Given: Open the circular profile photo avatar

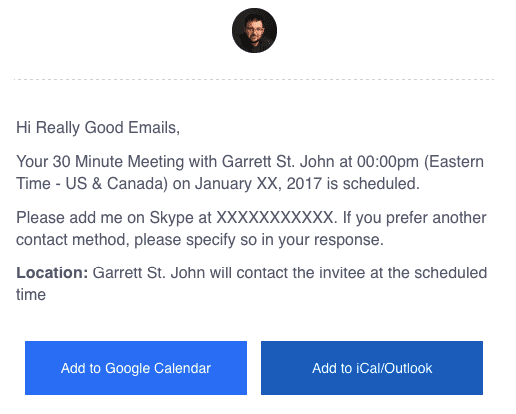Looking at the screenshot, I should pyautogui.click(x=254, y=30).
